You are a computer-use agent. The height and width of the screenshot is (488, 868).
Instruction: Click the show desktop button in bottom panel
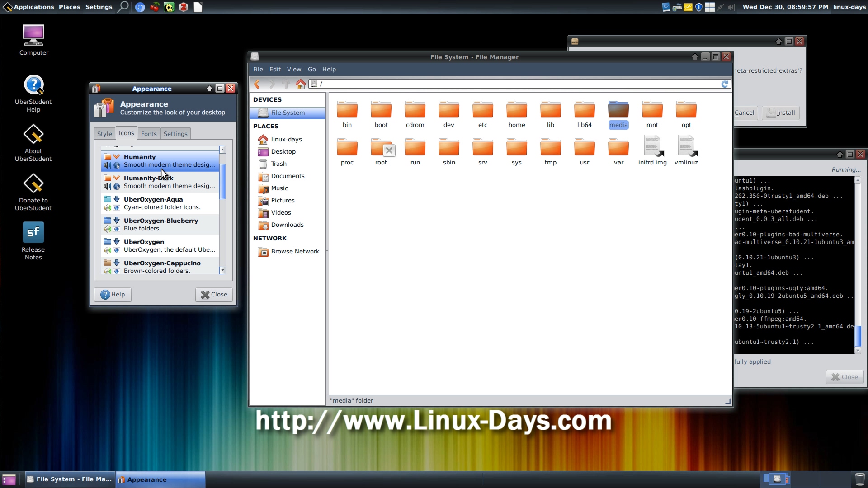pyautogui.click(x=9, y=479)
